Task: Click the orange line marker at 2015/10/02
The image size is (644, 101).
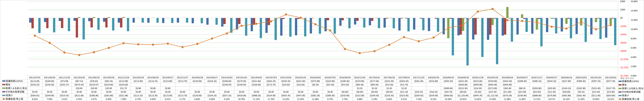Action: click(286, 15)
